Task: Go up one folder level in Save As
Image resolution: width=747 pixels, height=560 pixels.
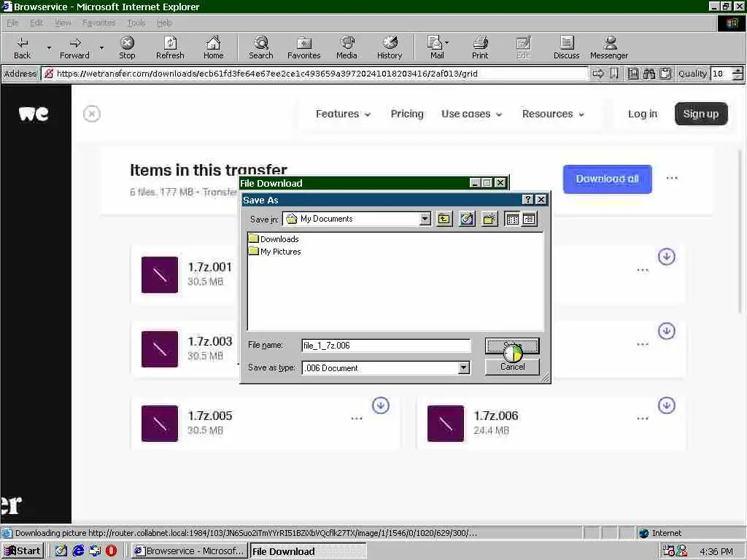Action: pyautogui.click(x=444, y=219)
